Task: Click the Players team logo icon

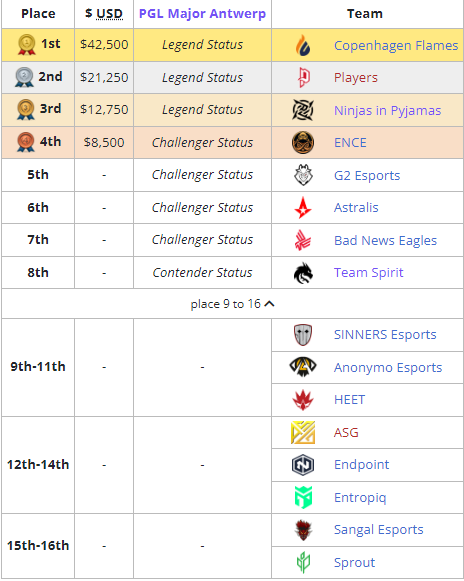Action: tap(304, 77)
